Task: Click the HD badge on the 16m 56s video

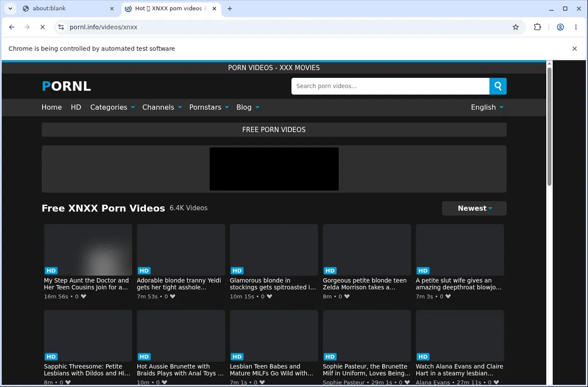Action: (x=51, y=270)
